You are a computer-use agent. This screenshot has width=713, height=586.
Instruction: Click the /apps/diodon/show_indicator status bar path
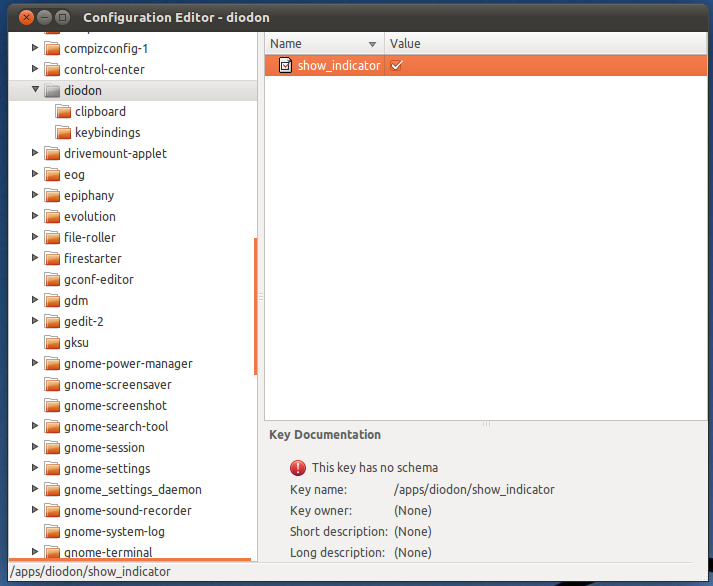click(90, 571)
